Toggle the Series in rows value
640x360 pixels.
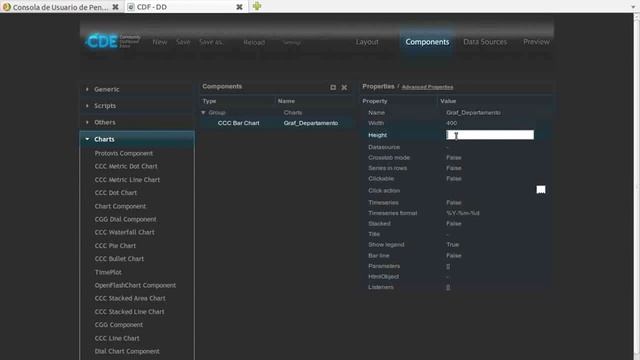coord(453,168)
